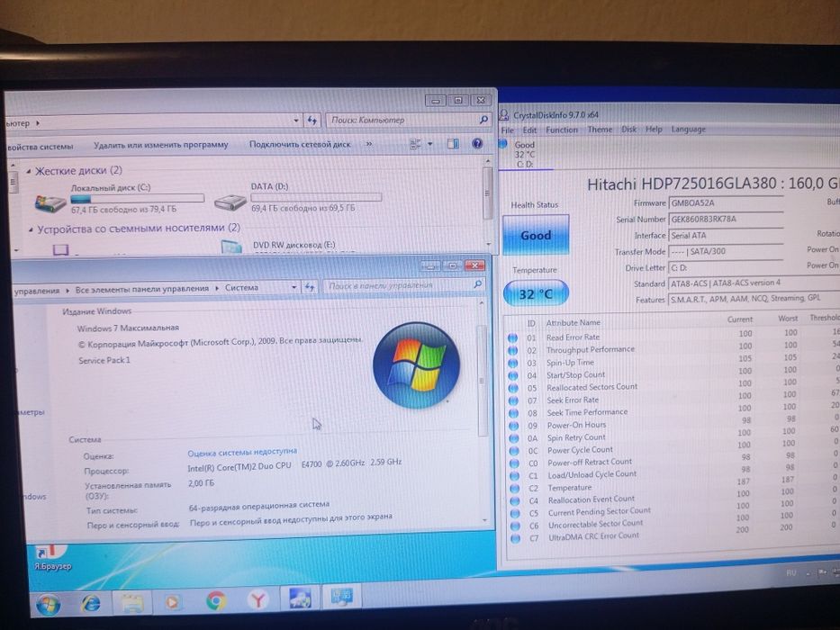Open the view-mode dropdown arrow in Explorer
840x630 pixels.
(429, 144)
